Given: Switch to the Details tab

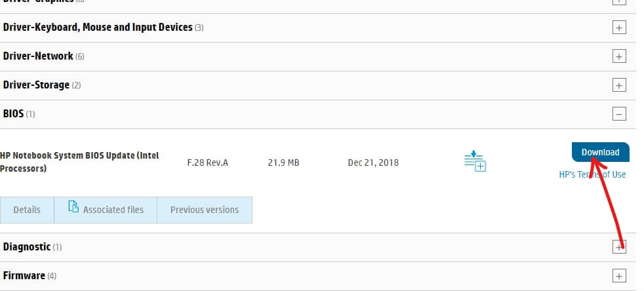Looking at the screenshot, I should click(x=27, y=210).
